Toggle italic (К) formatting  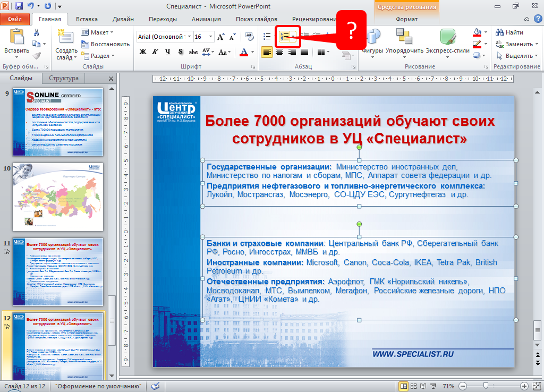155,52
